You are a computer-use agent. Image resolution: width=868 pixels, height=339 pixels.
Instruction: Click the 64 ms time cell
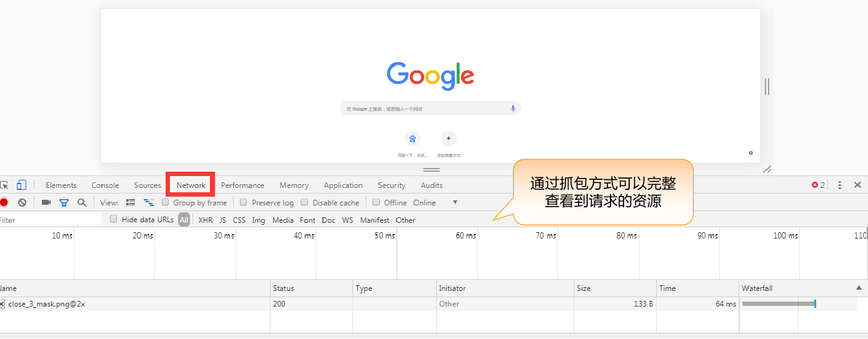click(697, 304)
